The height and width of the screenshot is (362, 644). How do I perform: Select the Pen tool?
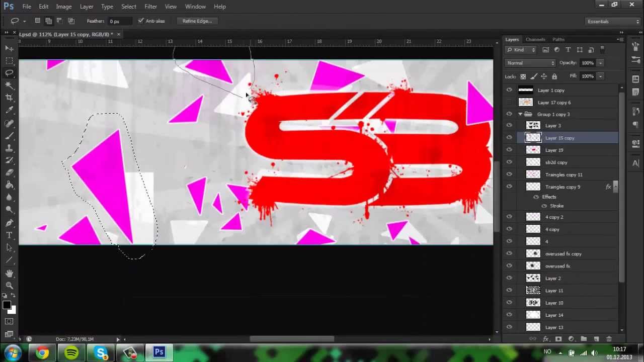coord(9,223)
